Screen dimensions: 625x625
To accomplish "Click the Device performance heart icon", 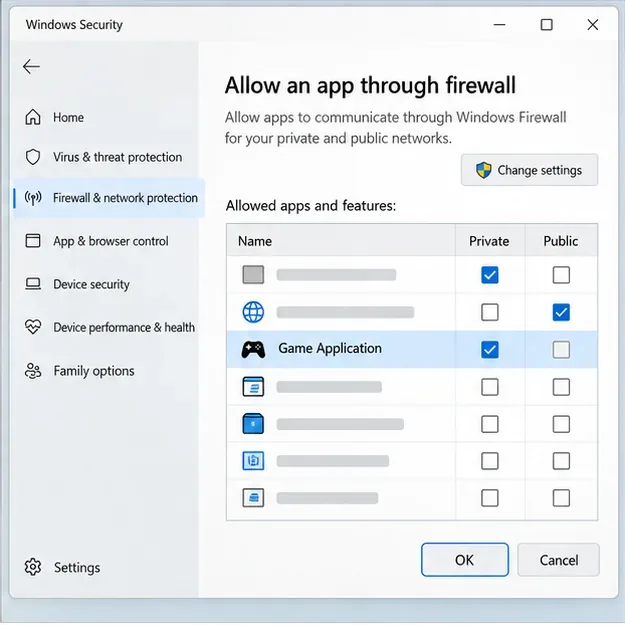I will point(33,327).
